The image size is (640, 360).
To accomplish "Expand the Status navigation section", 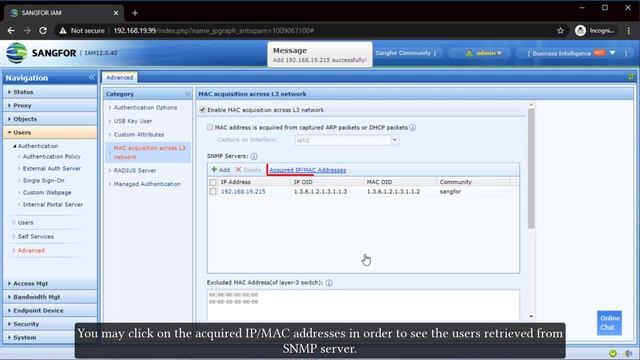I will (x=50, y=92).
